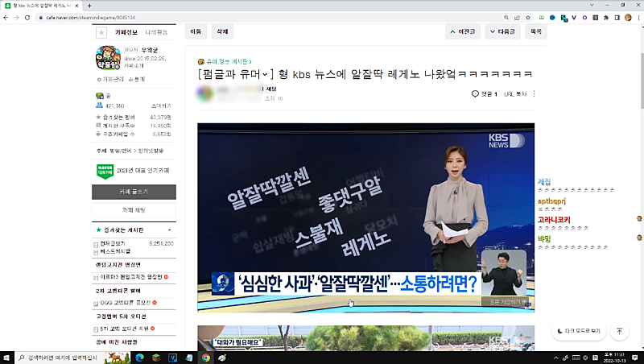Click the purple V extension icon

point(574,18)
